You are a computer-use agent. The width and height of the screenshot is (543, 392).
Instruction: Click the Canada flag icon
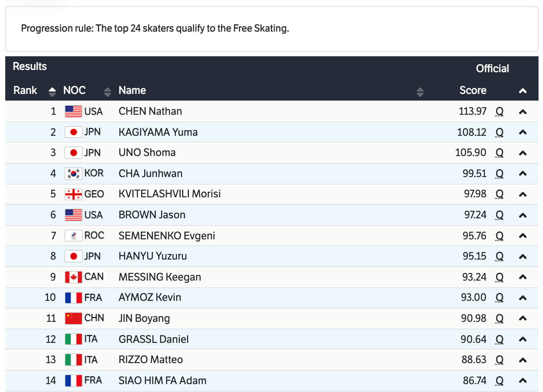(x=73, y=277)
